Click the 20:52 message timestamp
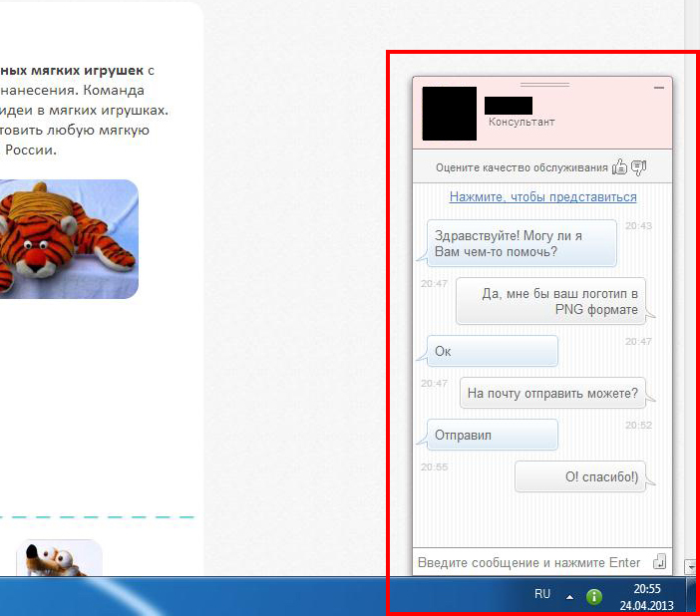The image size is (700, 616). click(x=638, y=426)
